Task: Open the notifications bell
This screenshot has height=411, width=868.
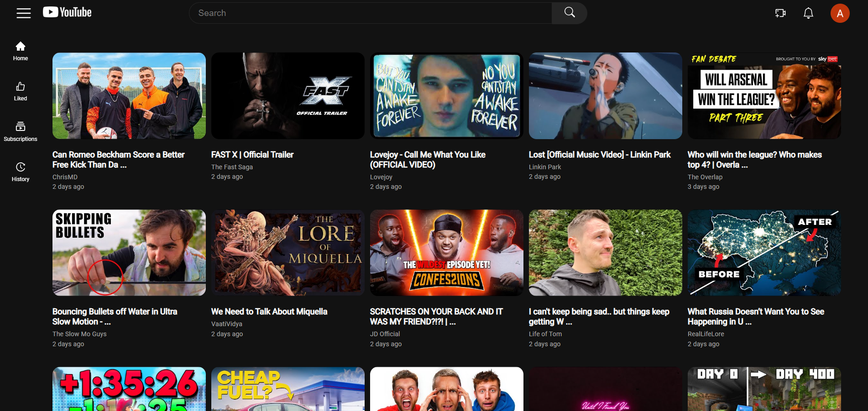Action: pos(808,13)
